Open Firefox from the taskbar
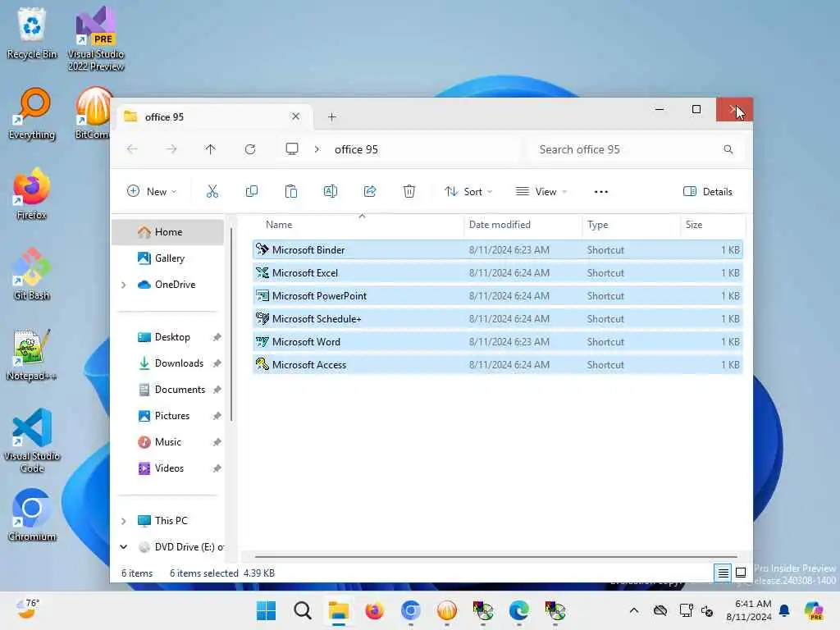Image resolution: width=840 pixels, height=630 pixels. tap(374, 610)
